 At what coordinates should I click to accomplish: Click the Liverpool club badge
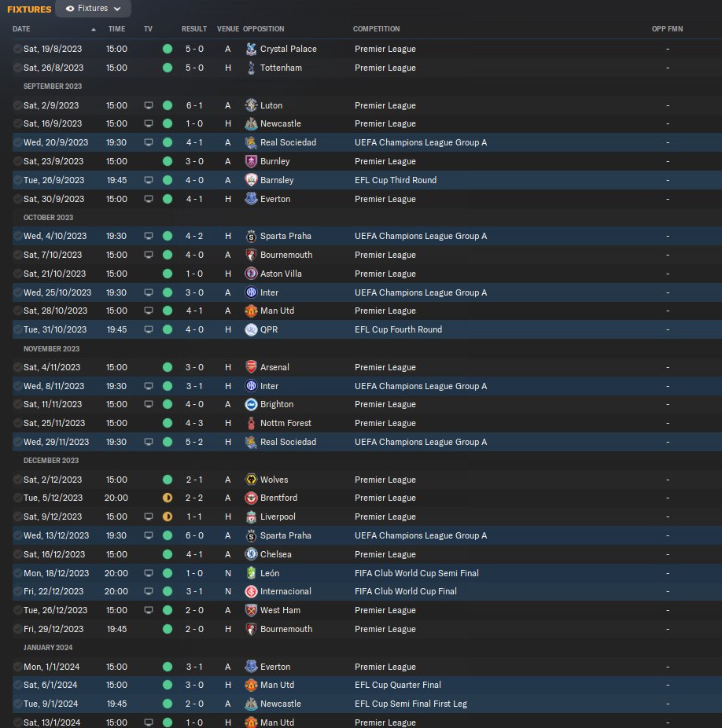pos(251,517)
